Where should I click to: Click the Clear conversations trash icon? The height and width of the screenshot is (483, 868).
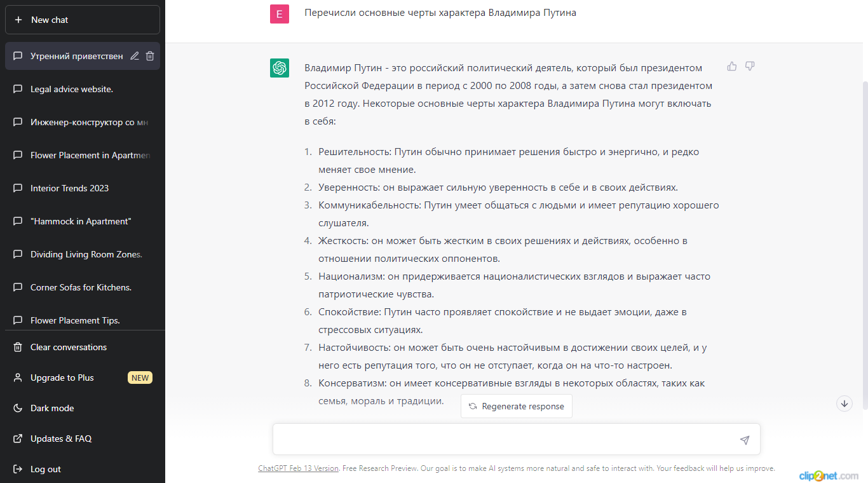point(17,347)
